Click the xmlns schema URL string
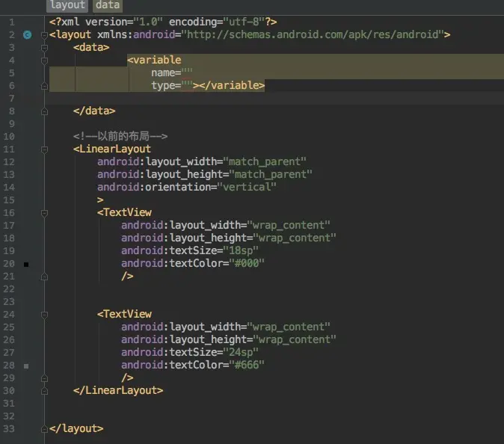This screenshot has height=444, width=504. 313,34
